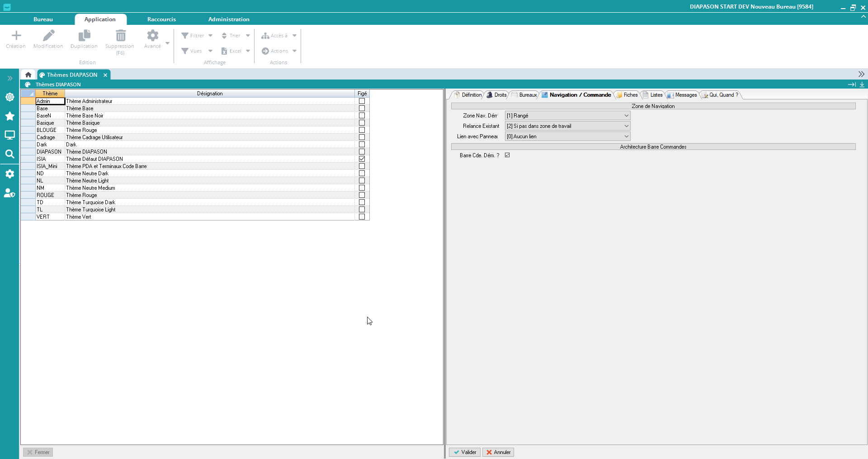Go to the home tab icon
The width and height of the screenshot is (868, 459).
[28, 75]
